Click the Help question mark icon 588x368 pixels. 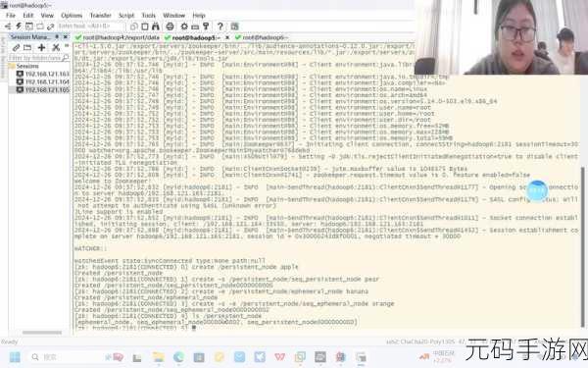(220, 26)
